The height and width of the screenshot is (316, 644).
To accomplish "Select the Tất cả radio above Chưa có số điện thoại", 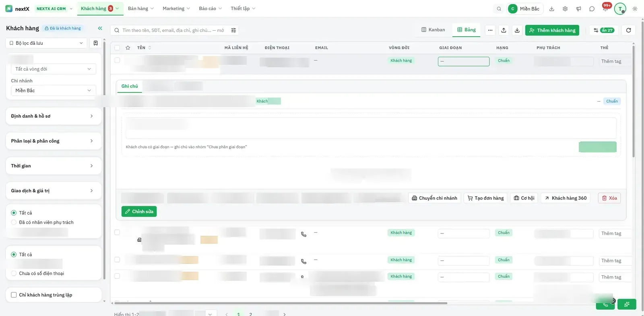I will [x=14, y=255].
